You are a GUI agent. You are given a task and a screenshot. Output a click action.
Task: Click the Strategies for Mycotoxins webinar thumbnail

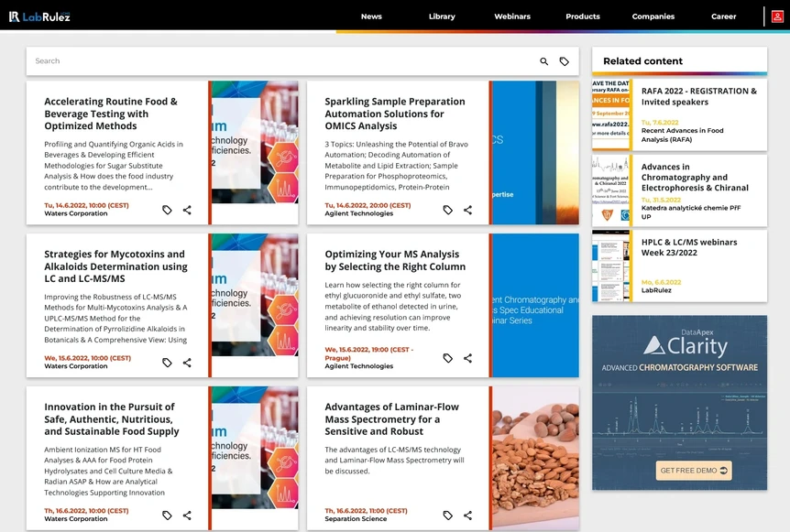click(x=255, y=305)
